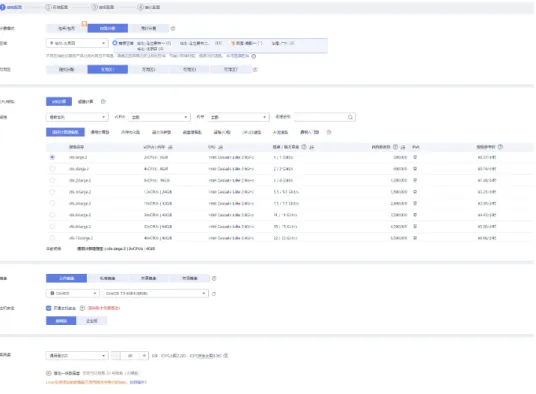Go to step 2 in the wizard header
536x394 pixels.
(x=57, y=7)
